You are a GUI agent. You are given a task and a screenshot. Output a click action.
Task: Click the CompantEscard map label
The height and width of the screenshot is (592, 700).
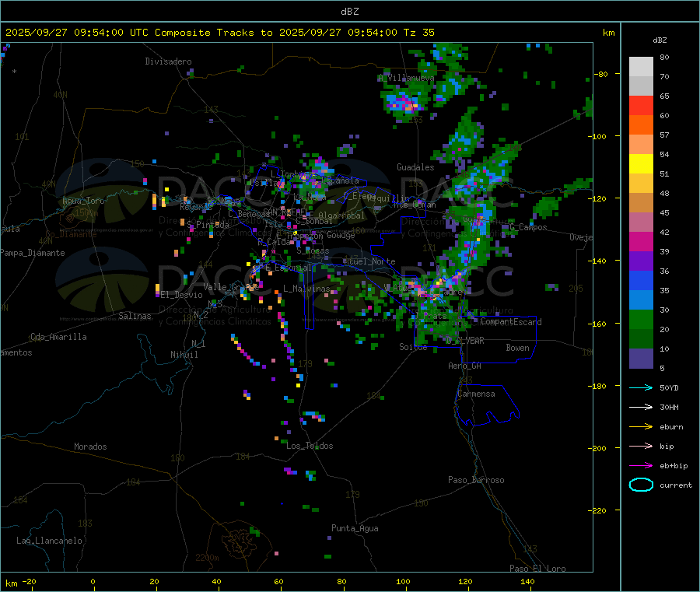(x=511, y=322)
